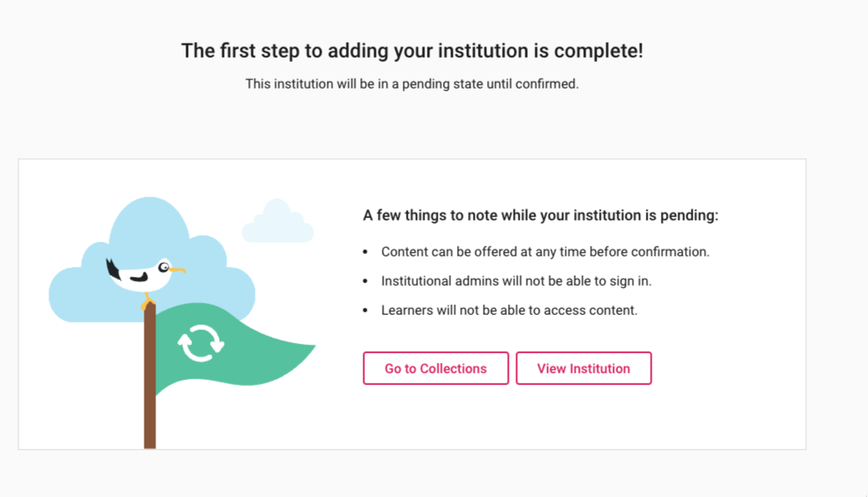The width and height of the screenshot is (868, 497).
Task: Click the small pale cloud illustration
Action: coord(277,224)
